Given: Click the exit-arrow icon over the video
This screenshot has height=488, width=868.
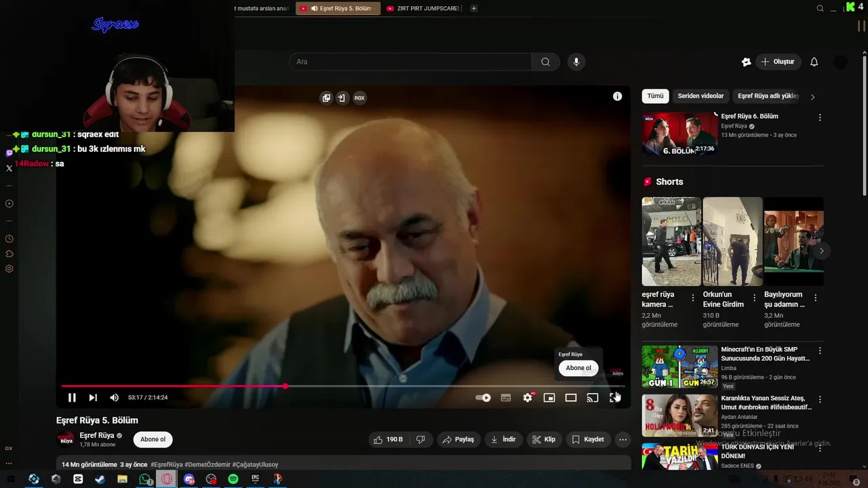Looking at the screenshot, I should click(x=341, y=98).
